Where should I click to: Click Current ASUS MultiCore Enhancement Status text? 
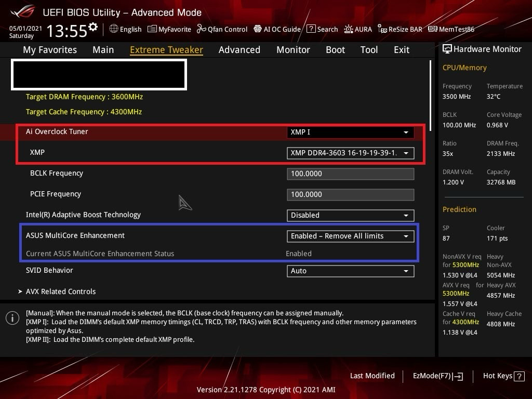100,254
